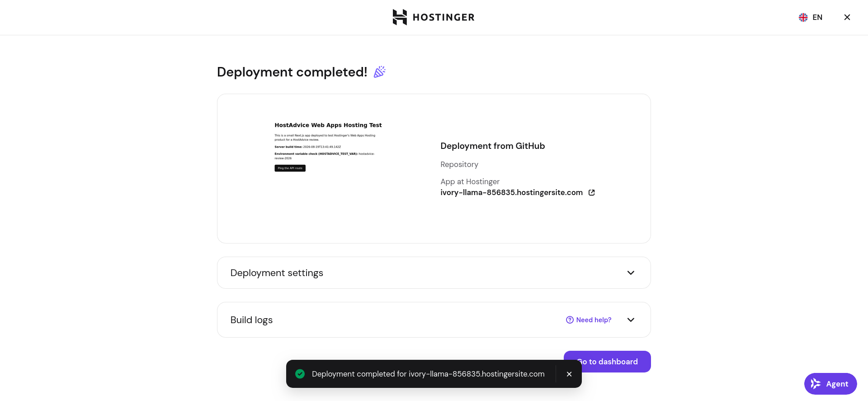Click the Repository label

click(459, 164)
